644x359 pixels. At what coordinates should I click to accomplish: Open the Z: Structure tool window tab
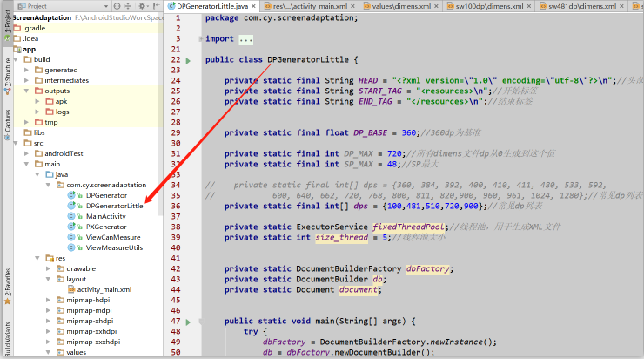tap(7, 77)
